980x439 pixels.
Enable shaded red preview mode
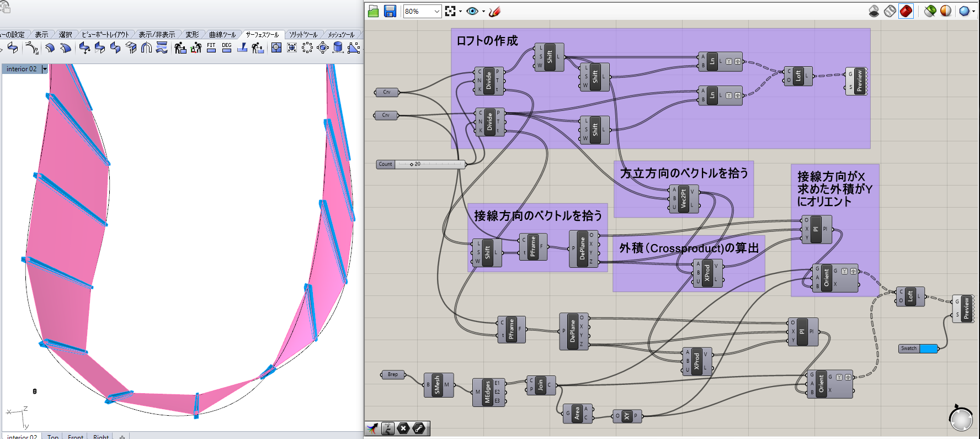click(906, 11)
